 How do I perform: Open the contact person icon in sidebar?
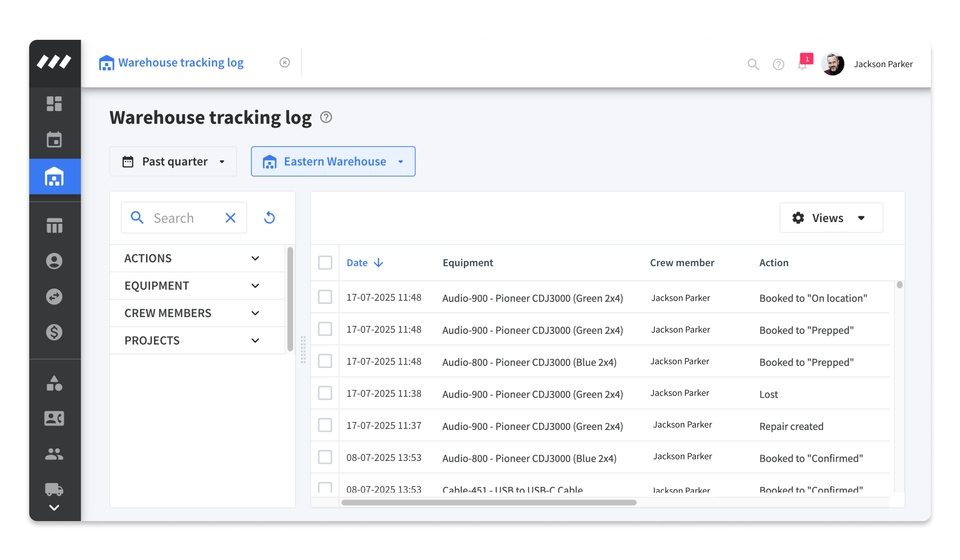[x=54, y=261]
